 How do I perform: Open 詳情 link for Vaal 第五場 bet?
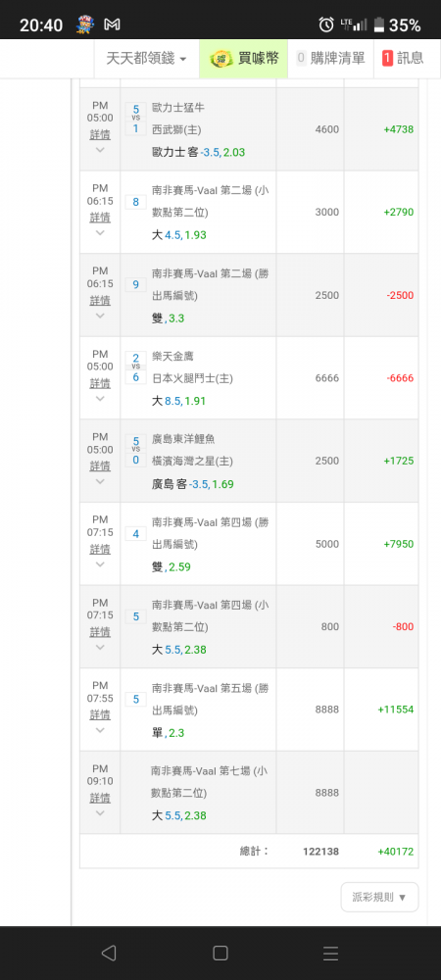click(100, 714)
